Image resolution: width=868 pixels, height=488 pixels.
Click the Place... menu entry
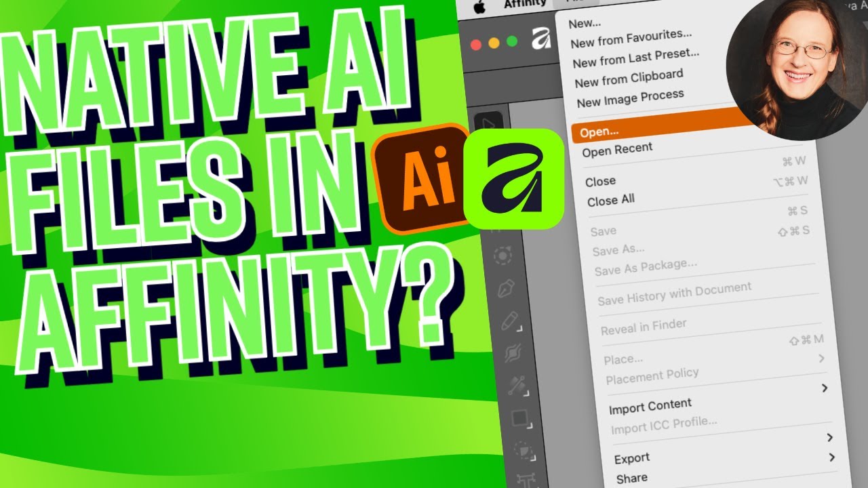[623, 359]
